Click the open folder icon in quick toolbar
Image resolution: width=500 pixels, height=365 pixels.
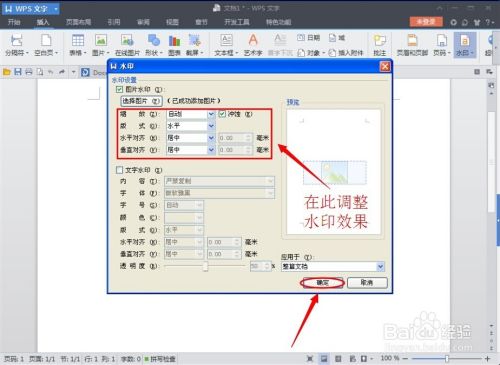pos(7,72)
